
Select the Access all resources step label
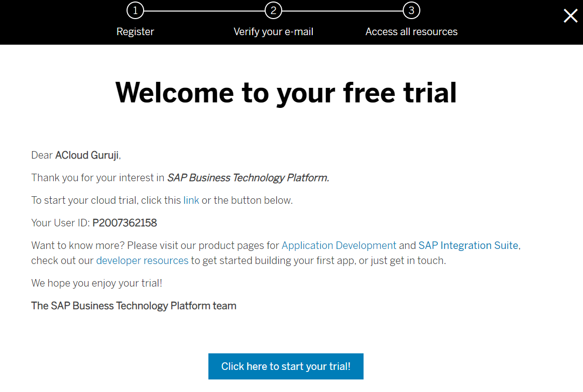click(x=411, y=32)
